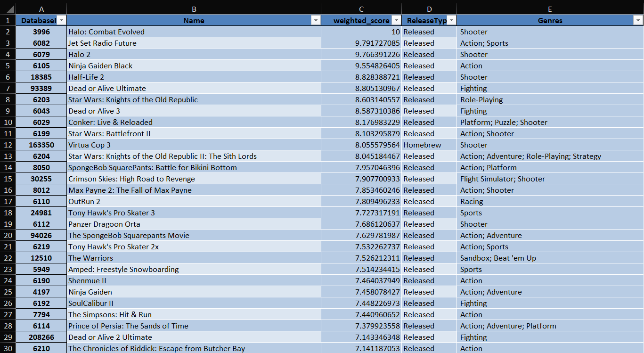The width and height of the screenshot is (644, 353).
Task: Click the score cell 7.809496233
Action: [x=361, y=201]
